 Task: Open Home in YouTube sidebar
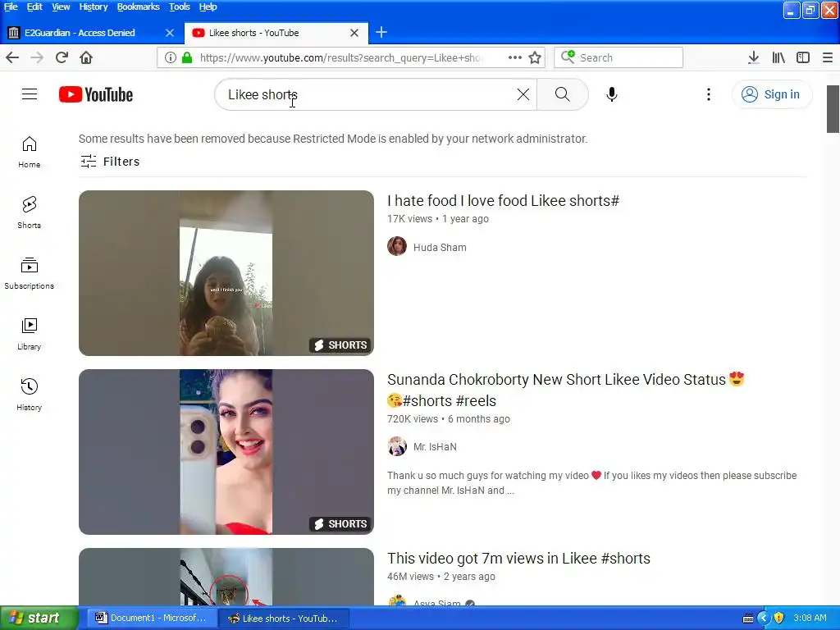pyautogui.click(x=30, y=152)
